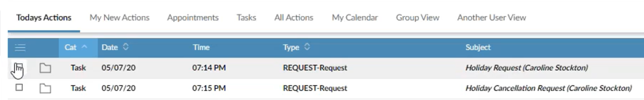Open the hamburger list menu icon
Viewport: 644px width, 100px height.
pyautogui.click(x=20, y=47)
